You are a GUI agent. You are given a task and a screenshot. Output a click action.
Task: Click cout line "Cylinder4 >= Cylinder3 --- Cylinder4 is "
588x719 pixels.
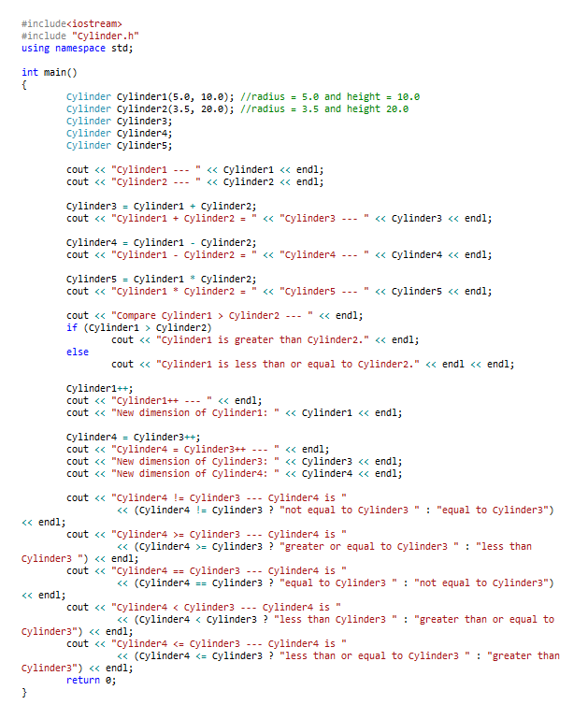coord(207,534)
